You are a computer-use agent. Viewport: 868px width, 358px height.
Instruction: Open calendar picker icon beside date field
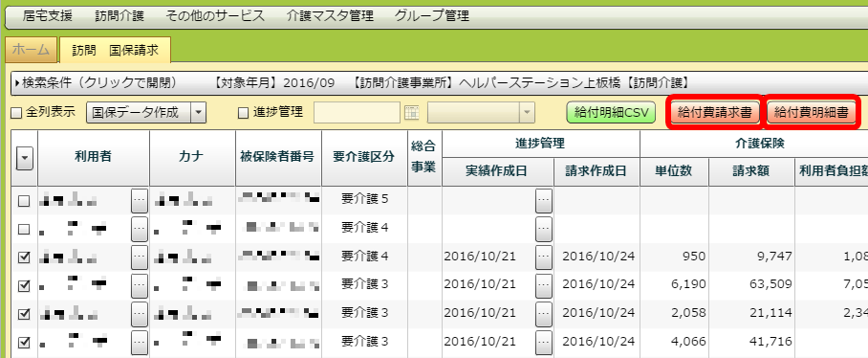coord(411,113)
